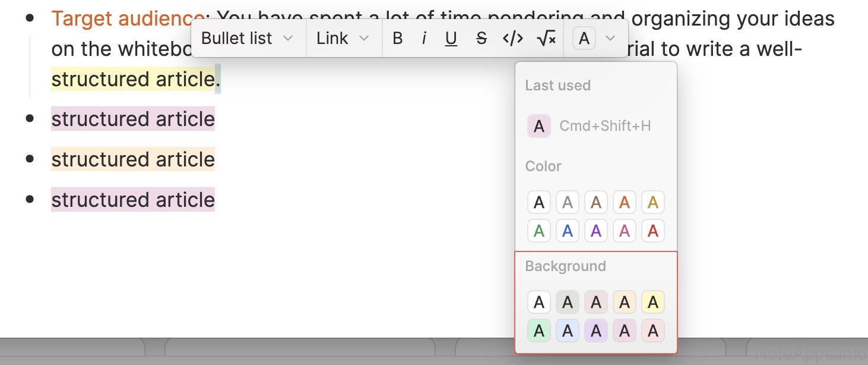Apply italic formatting to selection

click(424, 39)
